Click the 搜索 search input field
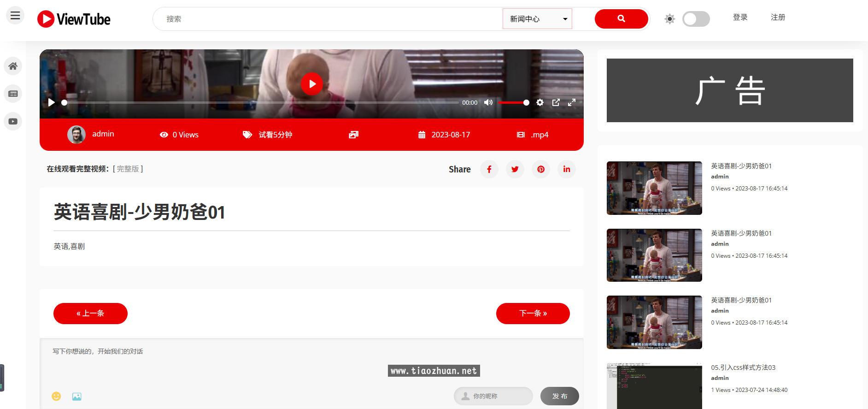The height and width of the screenshot is (409, 868). pyautogui.click(x=327, y=19)
